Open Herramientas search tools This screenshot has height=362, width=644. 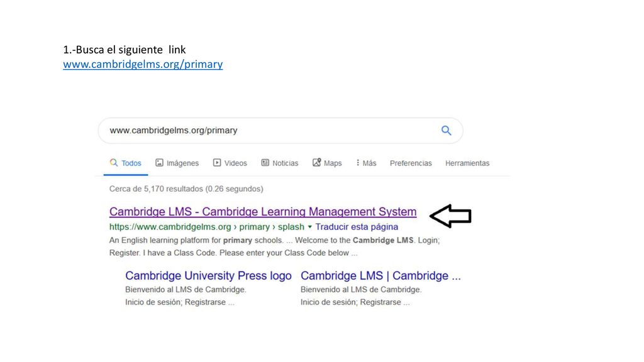click(x=467, y=163)
